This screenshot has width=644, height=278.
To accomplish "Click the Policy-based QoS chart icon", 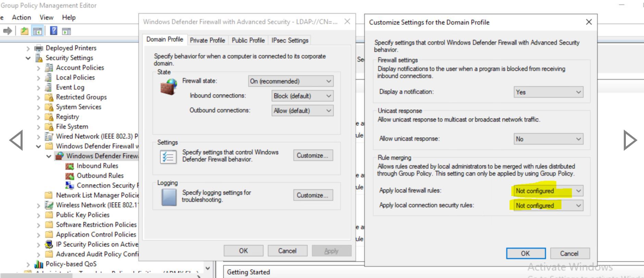I will [39, 264].
